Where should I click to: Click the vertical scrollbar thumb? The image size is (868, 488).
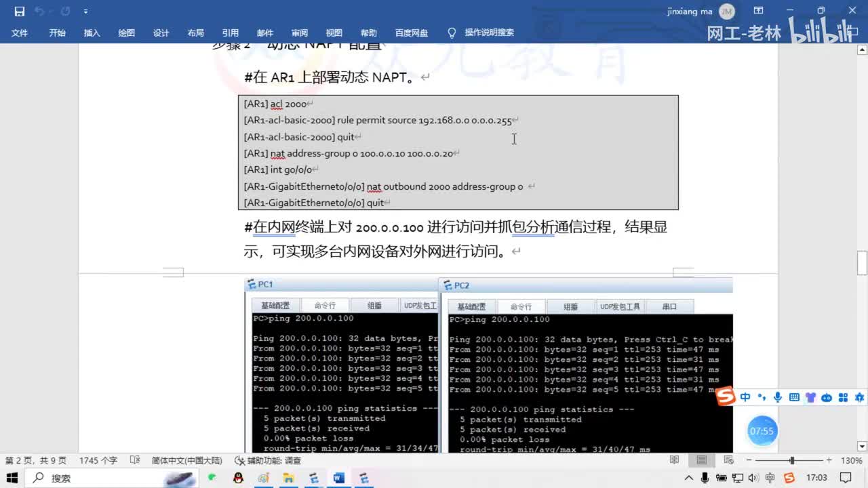click(x=862, y=262)
